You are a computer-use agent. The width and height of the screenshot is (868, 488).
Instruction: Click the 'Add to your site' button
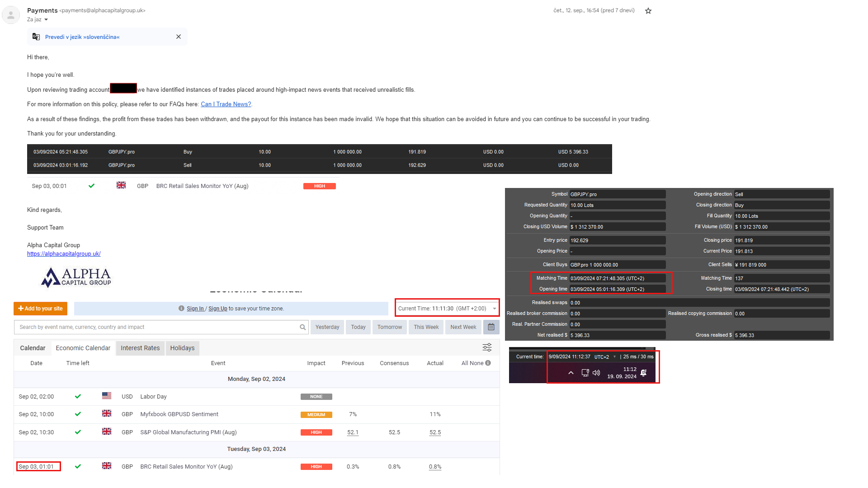[40, 309]
